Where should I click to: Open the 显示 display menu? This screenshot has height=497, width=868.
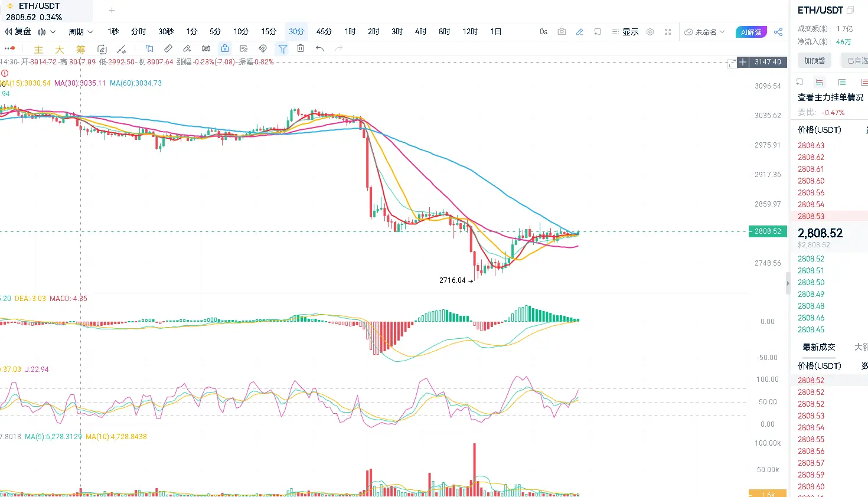click(625, 32)
